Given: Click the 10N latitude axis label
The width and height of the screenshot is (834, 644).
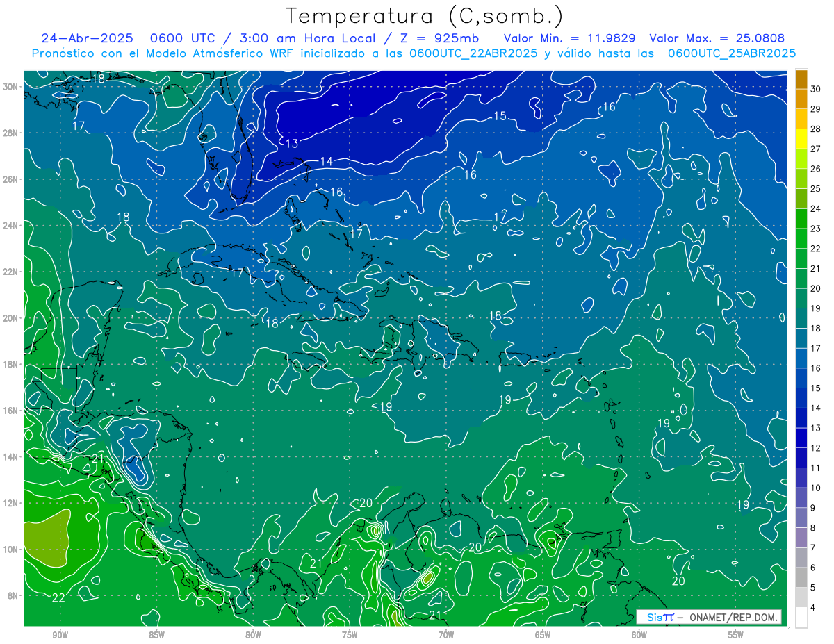Looking at the screenshot, I should click(12, 549).
